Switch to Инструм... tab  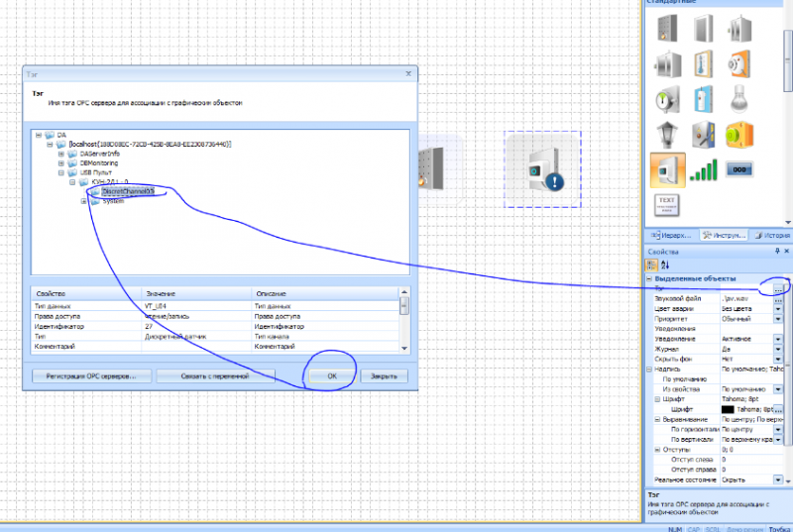725,236
